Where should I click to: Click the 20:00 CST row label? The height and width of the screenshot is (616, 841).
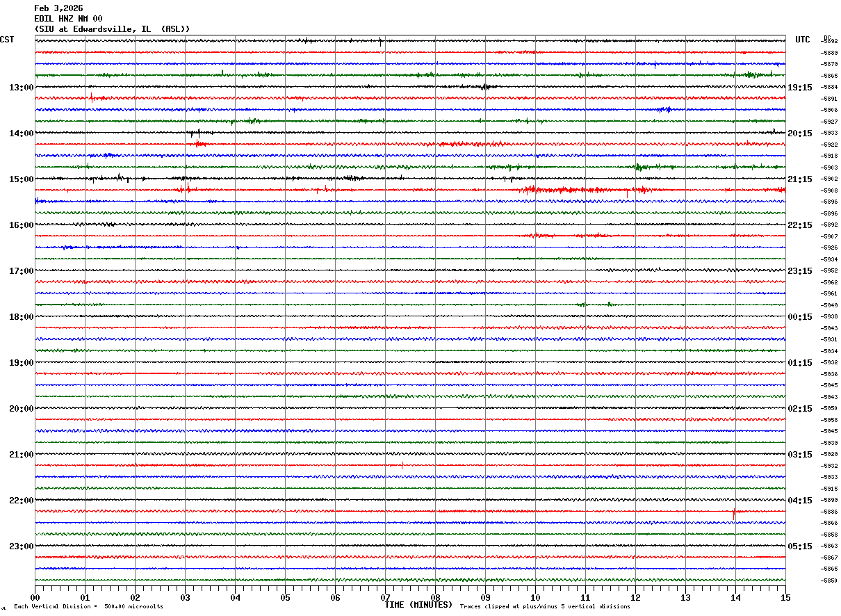point(21,409)
